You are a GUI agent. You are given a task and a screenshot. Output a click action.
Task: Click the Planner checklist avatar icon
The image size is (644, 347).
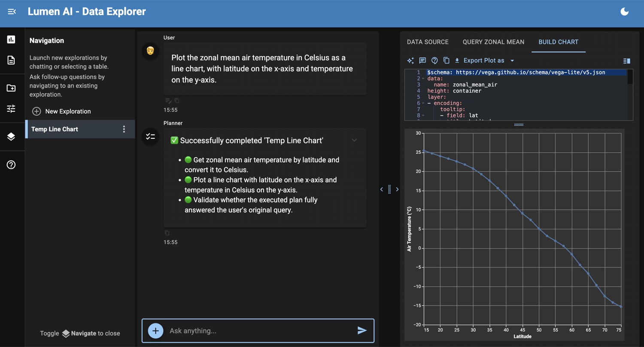click(150, 137)
